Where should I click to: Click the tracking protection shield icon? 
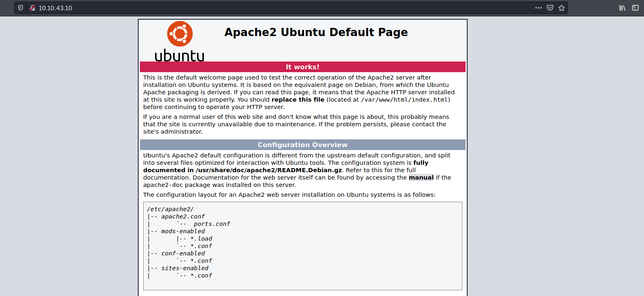point(21,8)
